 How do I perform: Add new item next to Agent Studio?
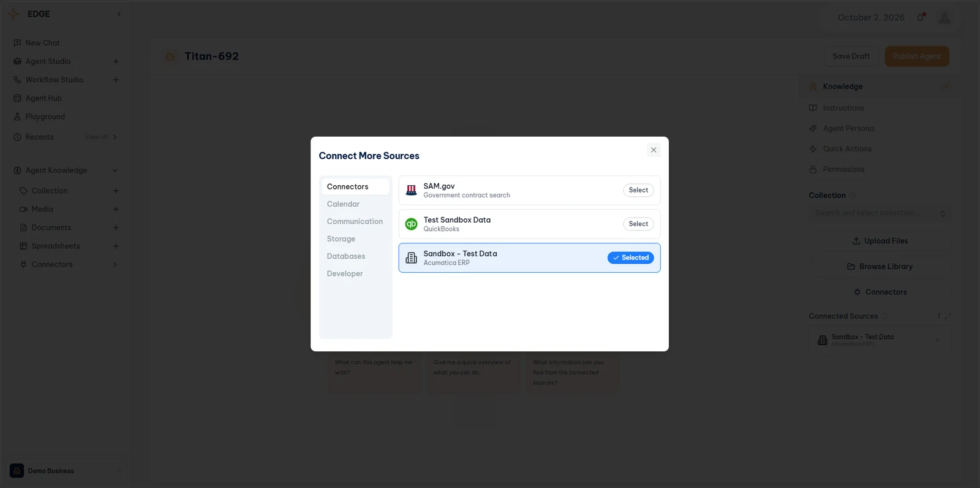click(x=116, y=61)
